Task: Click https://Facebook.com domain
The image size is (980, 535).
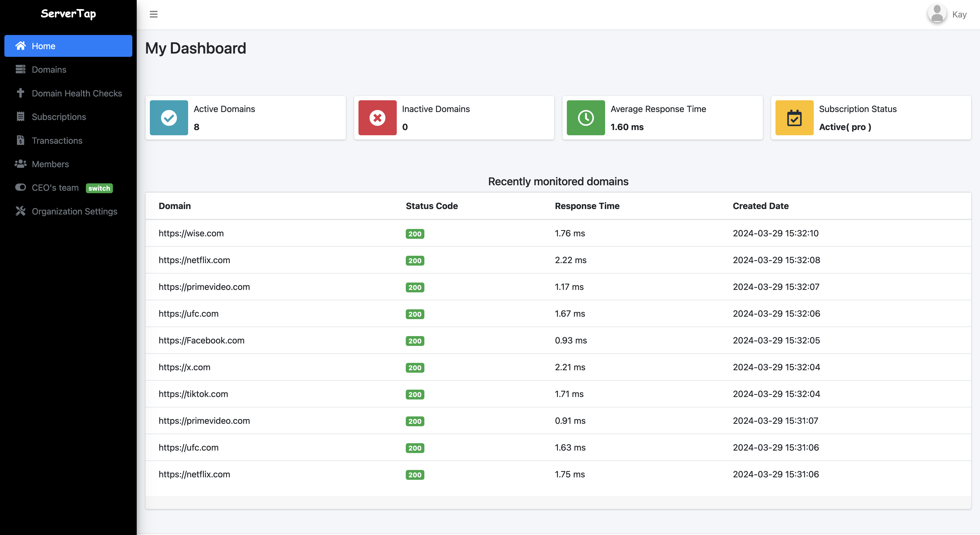Action: [202, 340]
